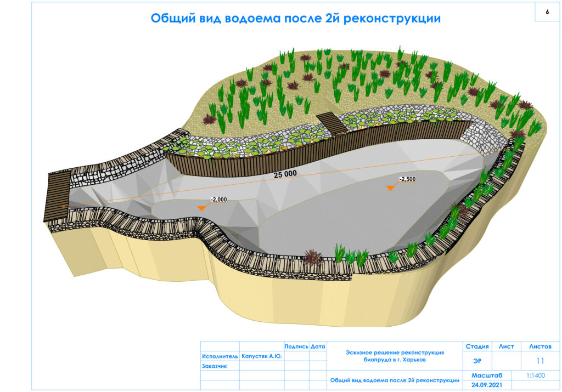This screenshot has height=392, width=562.
Task: Click the sheets count '11'
Action: tap(540, 361)
